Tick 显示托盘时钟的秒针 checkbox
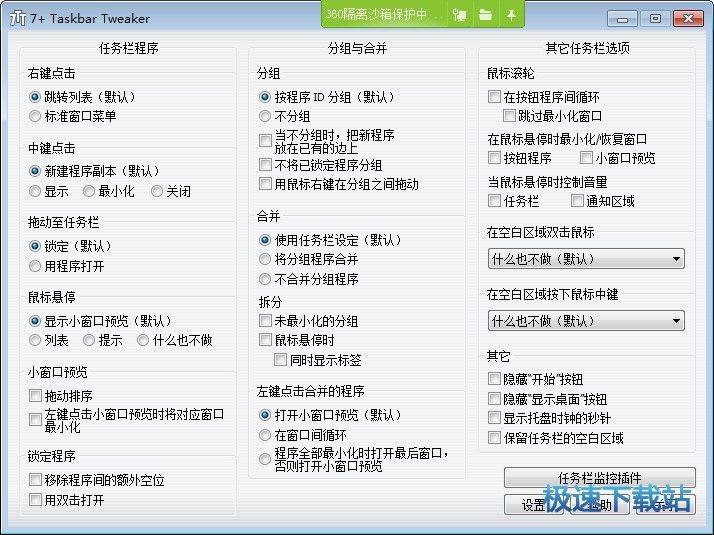This screenshot has width=714, height=535. [x=494, y=418]
